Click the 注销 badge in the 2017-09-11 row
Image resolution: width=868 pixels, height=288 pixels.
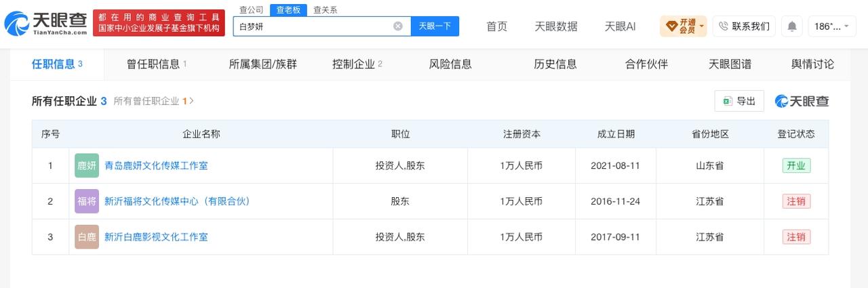tap(796, 237)
